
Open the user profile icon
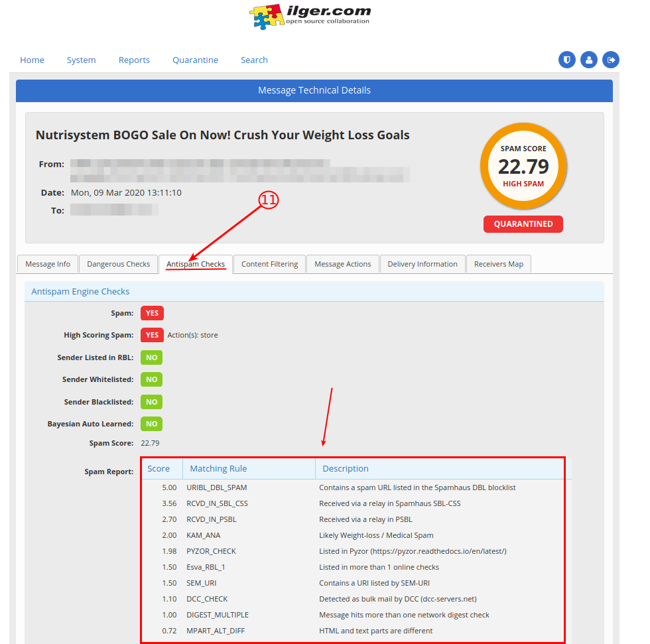click(589, 60)
